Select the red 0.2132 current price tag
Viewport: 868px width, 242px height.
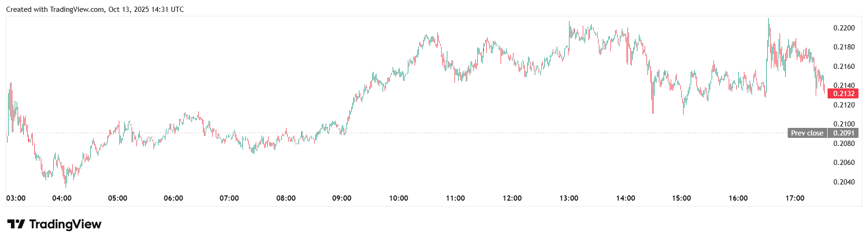843,94
